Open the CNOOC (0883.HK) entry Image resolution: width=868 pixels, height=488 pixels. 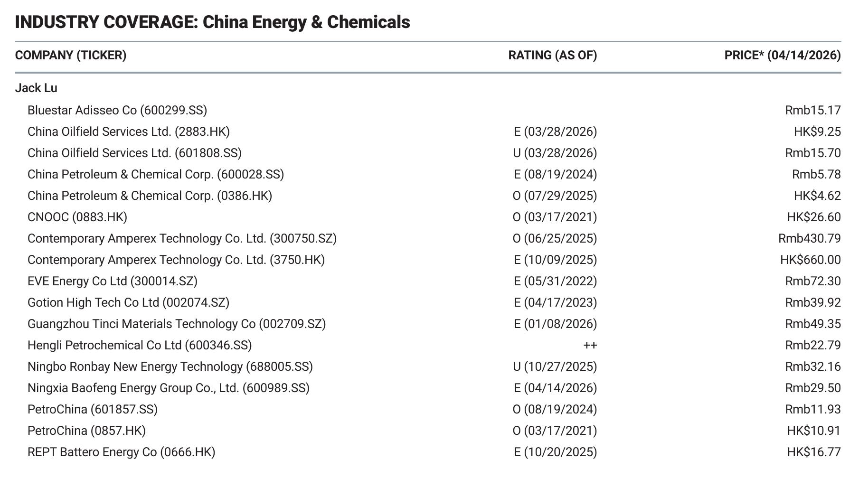77,217
